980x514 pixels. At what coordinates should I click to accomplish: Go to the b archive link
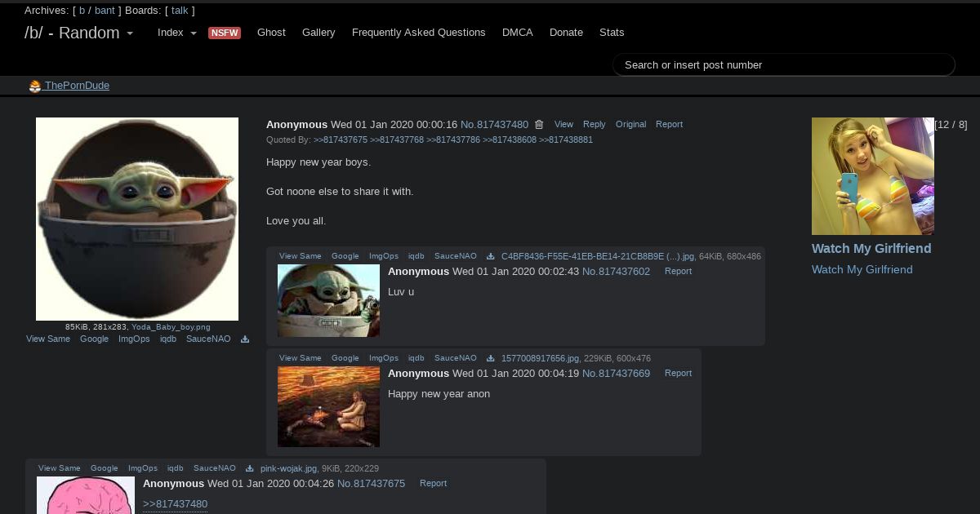pyautogui.click(x=82, y=11)
